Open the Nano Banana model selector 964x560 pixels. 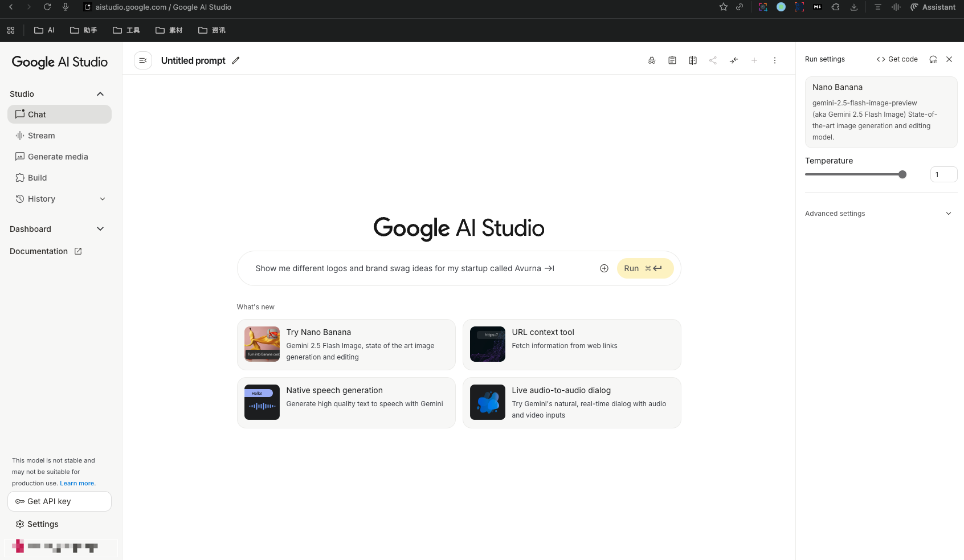(x=881, y=112)
